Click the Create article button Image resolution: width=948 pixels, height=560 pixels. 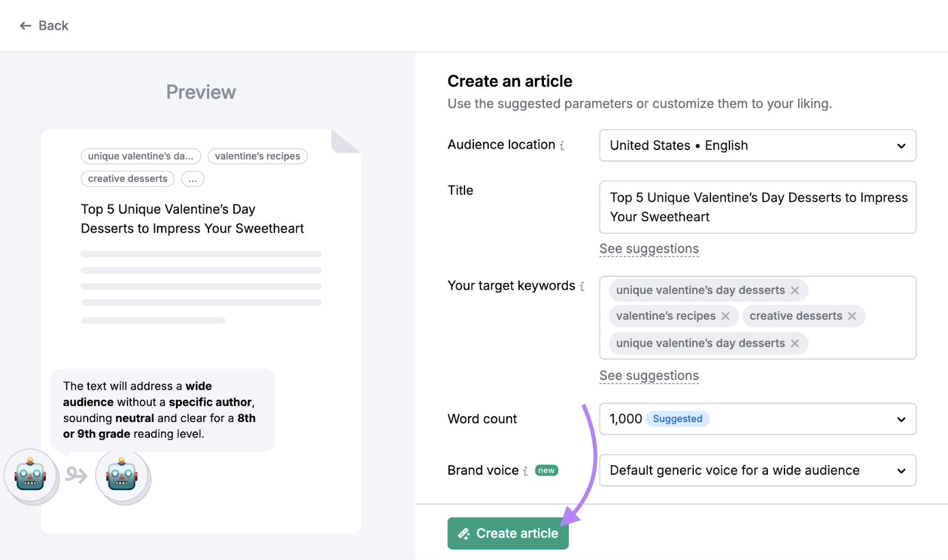click(x=507, y=533)
